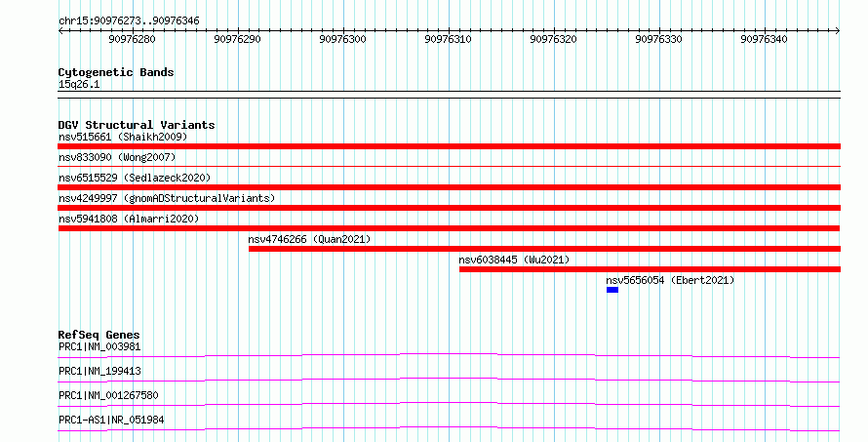Click the Cytogenetic Bands track title
Image resolution: width=868 pixels, height=442 pixels.
[116, 72]
